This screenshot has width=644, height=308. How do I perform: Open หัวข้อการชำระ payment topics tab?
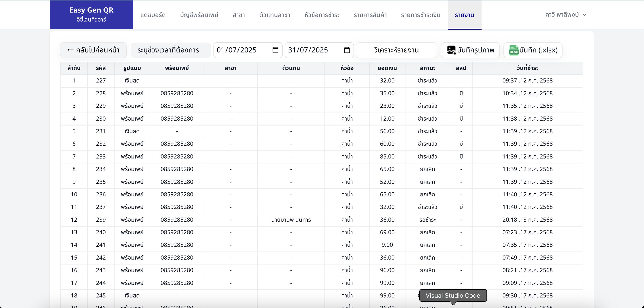(322, 15)
